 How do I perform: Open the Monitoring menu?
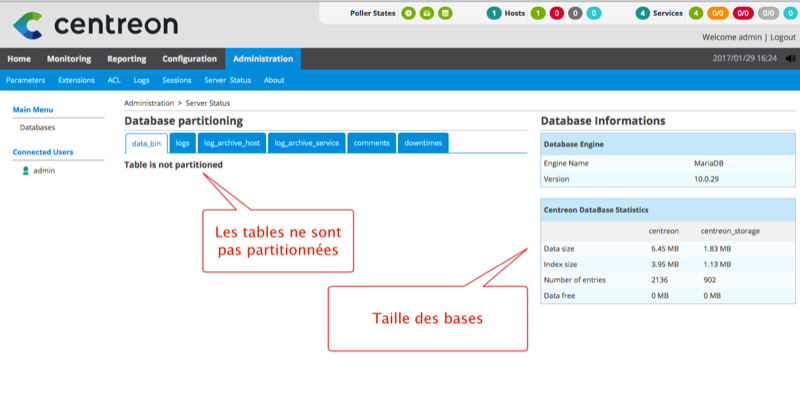click(69, 59)
